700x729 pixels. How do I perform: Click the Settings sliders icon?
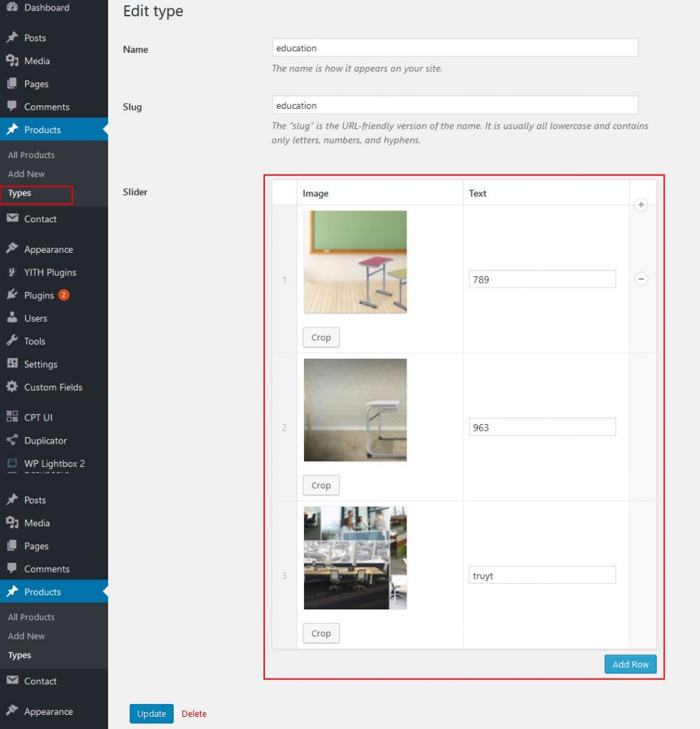[x=12, y=364]
